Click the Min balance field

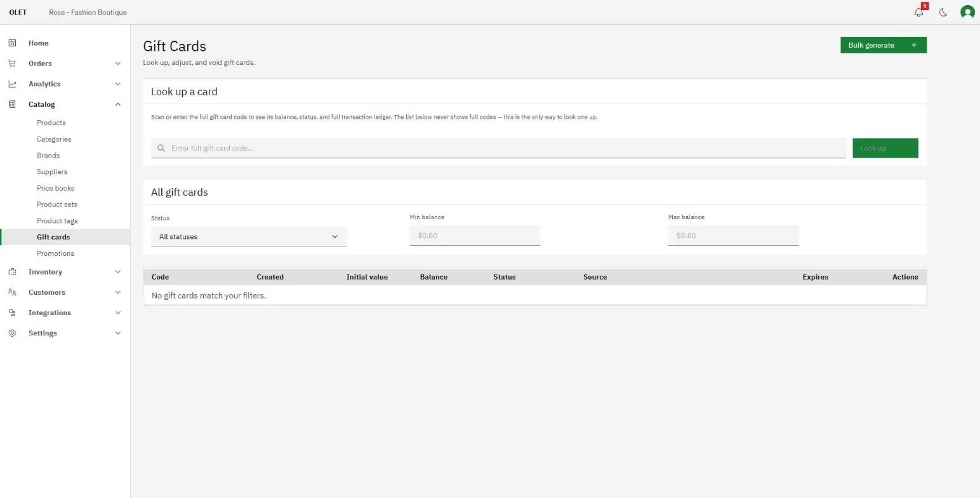475,236
